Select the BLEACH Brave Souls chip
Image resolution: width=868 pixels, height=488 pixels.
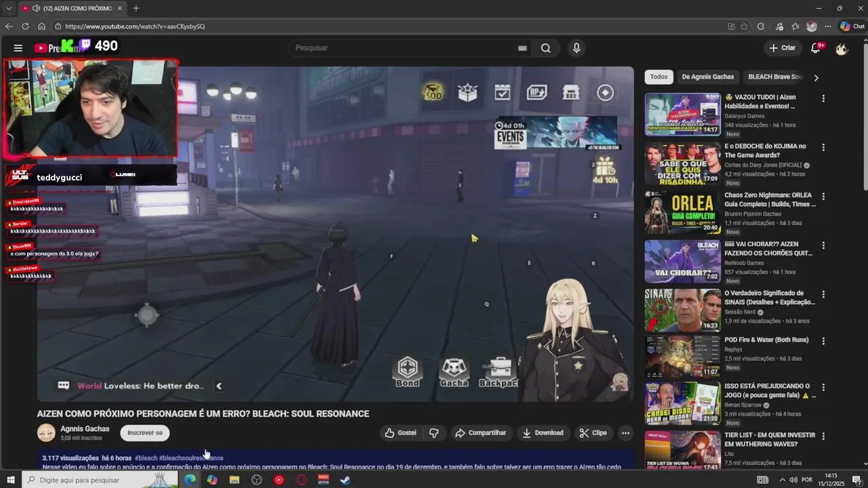coord(775,77)
